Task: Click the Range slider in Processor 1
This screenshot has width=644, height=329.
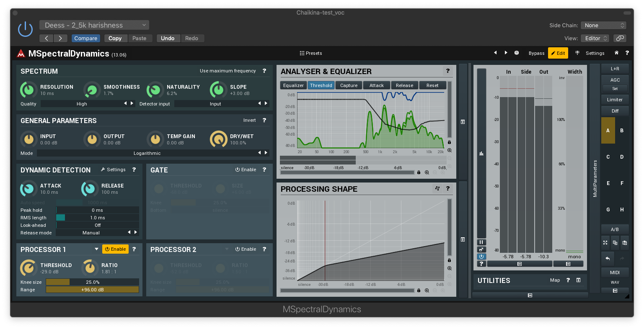Action: tap(92, 290)
